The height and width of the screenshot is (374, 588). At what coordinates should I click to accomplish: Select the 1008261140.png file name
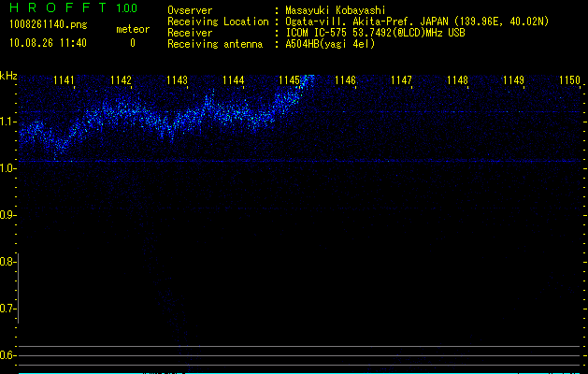coord(45,26)
